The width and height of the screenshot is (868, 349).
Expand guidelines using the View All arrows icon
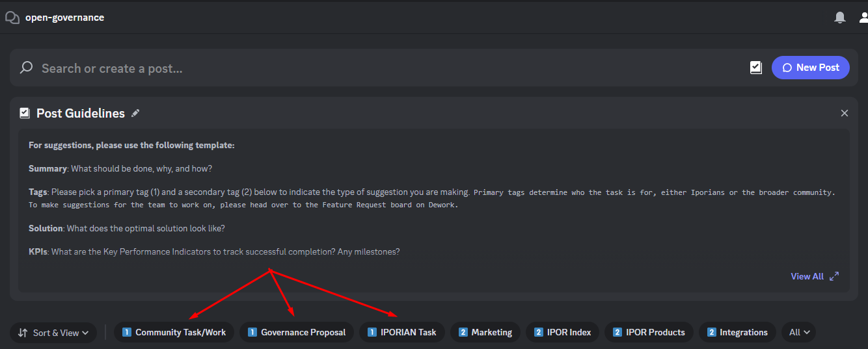834,276
